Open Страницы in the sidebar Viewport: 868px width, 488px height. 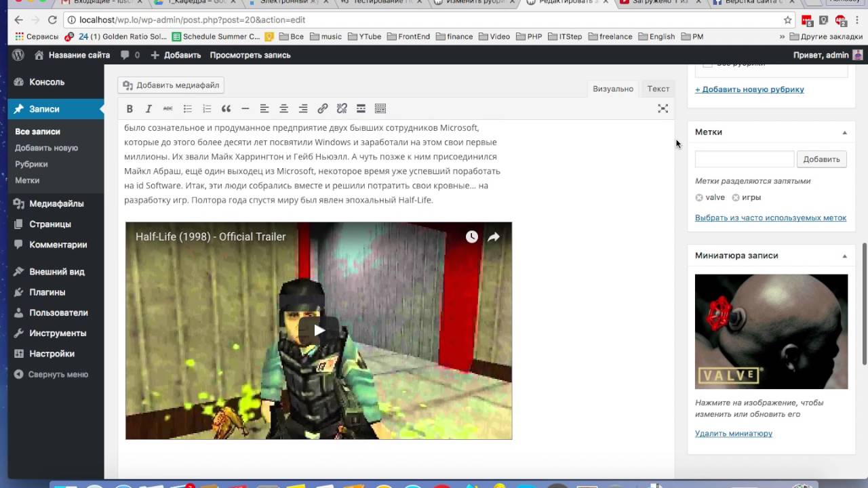pyautogui.click(x=56, y=224)
